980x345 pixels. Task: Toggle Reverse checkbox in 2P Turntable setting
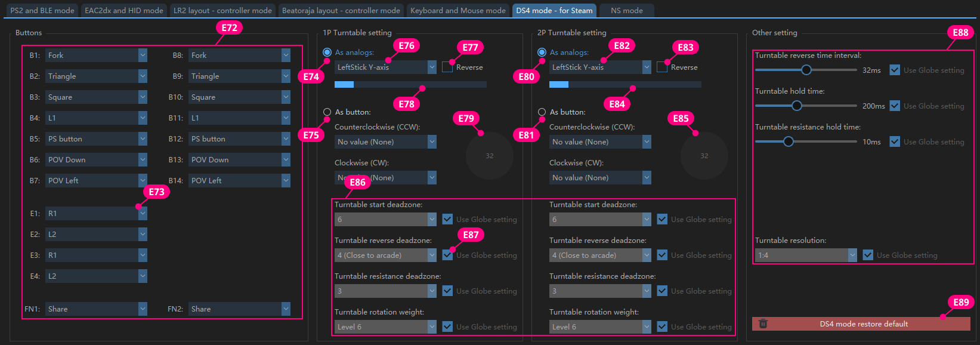click(662, 67)
